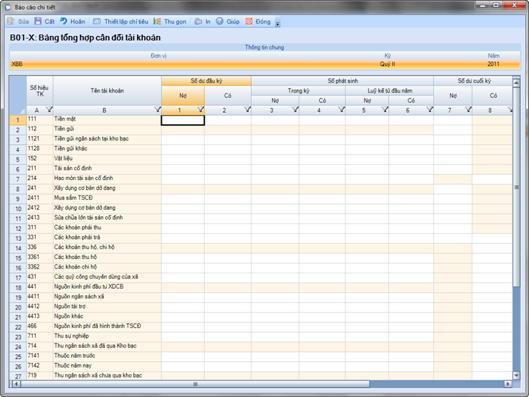Viewport: 529px width, 397px height.
Task: Click the horizontal scrollbar thumb
Action: [x=195, y=384]
